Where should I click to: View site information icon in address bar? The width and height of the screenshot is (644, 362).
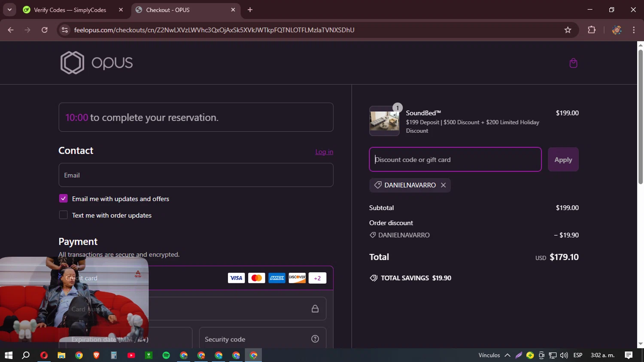[65, 30]
